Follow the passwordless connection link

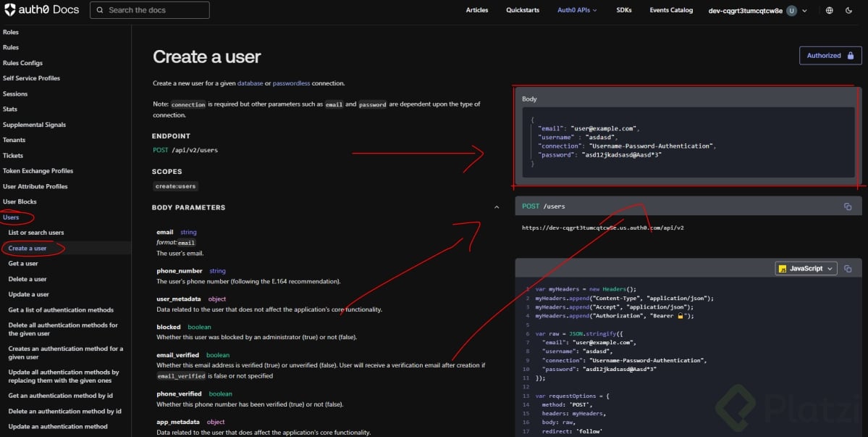pos(291,83)
